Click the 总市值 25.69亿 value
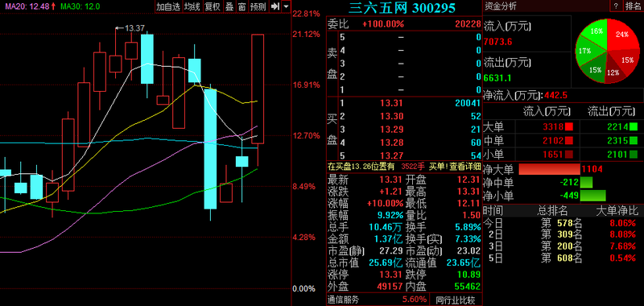This screenshot has height=306, width=644. (386, 263)
